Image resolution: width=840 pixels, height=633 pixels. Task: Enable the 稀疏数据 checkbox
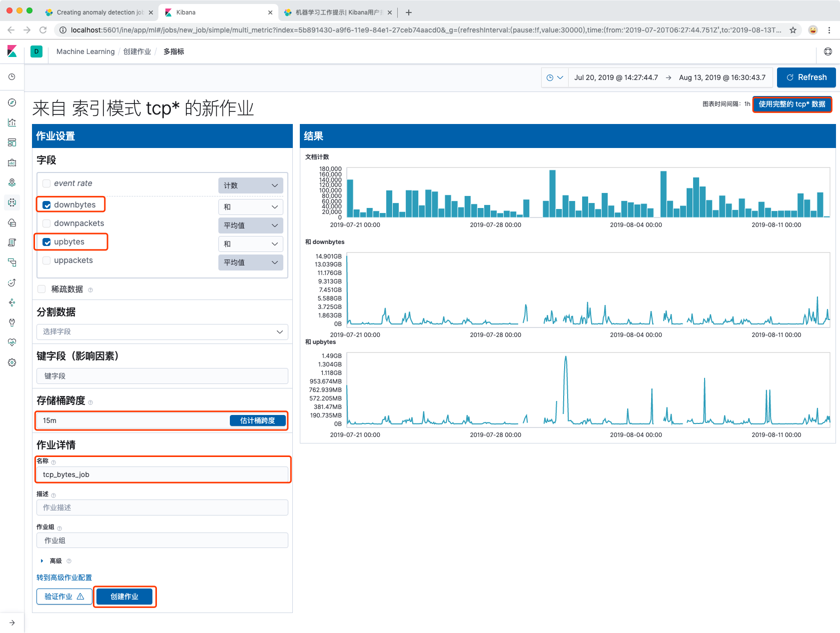[41, 289]
